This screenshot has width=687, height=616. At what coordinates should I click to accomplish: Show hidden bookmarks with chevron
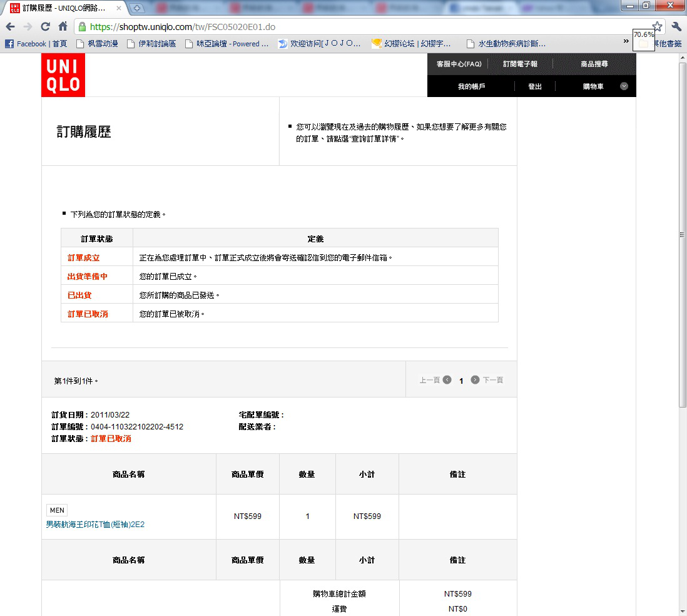click(626, 41)
